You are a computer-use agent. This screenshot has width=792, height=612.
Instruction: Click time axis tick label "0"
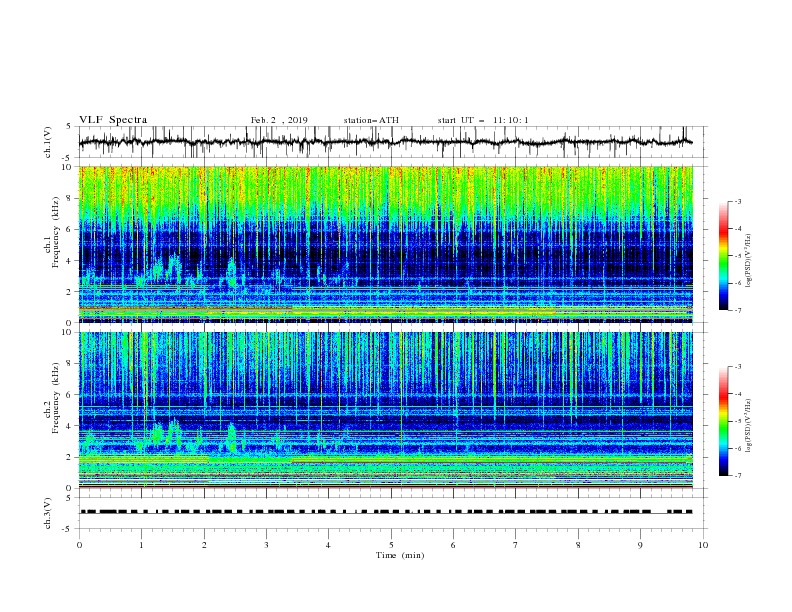(79, 545)
